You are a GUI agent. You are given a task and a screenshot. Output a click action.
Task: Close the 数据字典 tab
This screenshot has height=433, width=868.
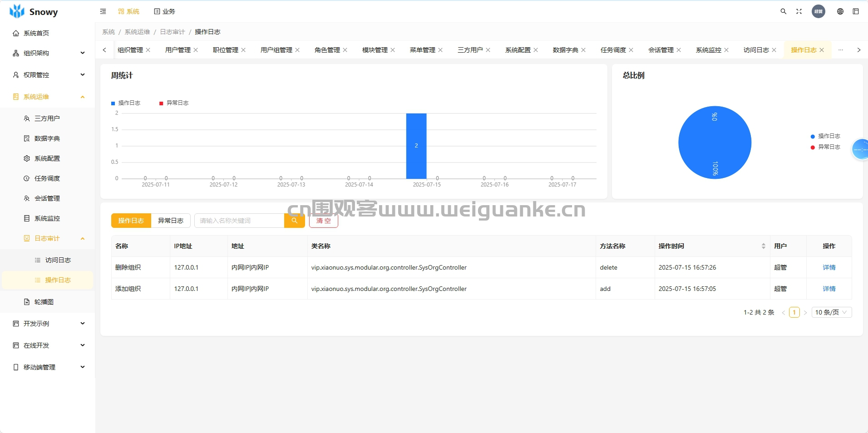pyautogui.click(x=583, y=50)
